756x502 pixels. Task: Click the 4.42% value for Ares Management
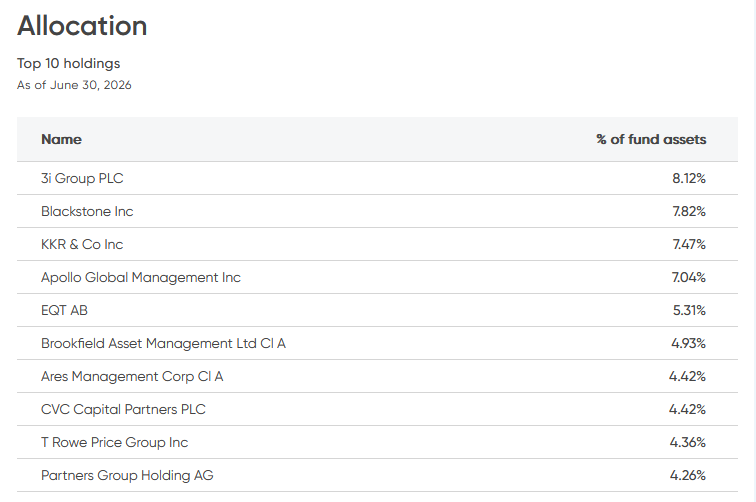(x=688, y=376)
